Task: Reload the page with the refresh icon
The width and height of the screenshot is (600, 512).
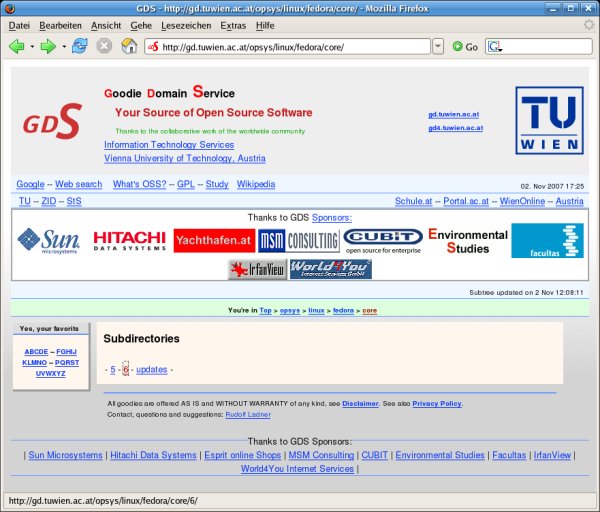Action: [80, 46]
